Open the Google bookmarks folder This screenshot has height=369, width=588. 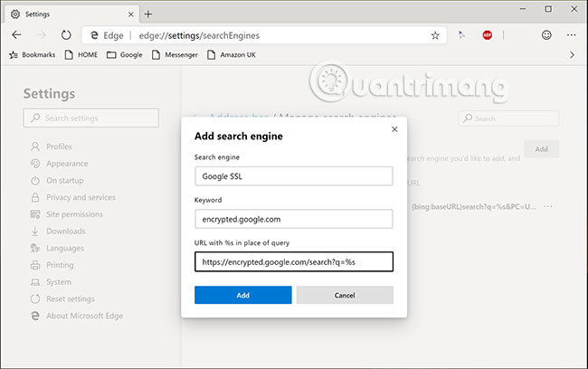tap(125, 55)
